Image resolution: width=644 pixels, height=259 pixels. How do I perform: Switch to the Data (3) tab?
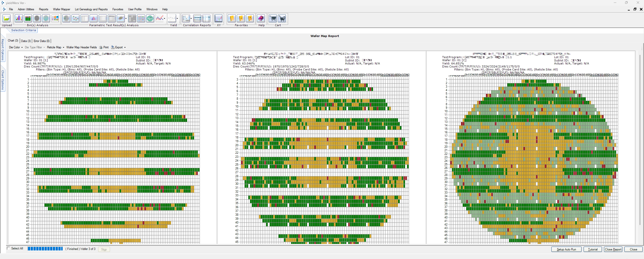[x=26, y=41]
